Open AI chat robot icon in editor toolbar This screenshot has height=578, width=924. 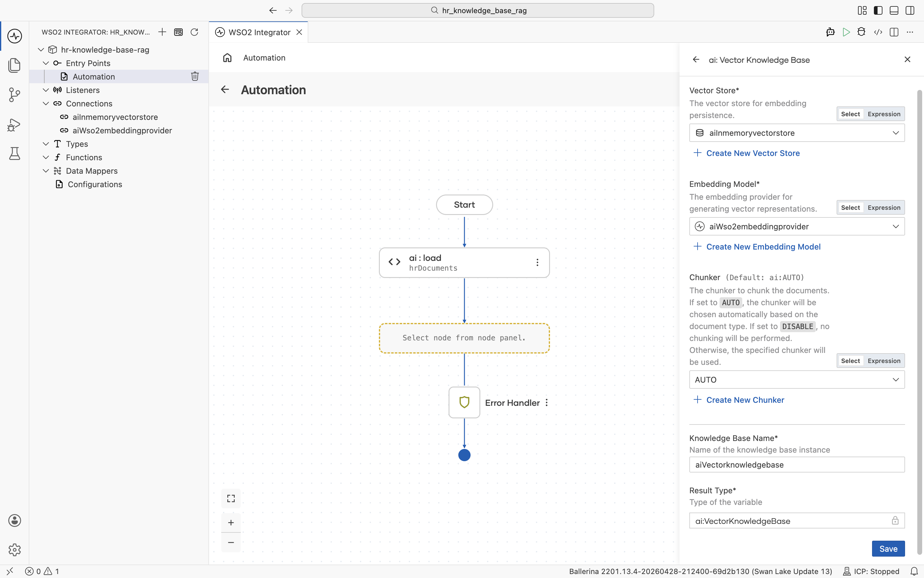click(x=830, y=32)
